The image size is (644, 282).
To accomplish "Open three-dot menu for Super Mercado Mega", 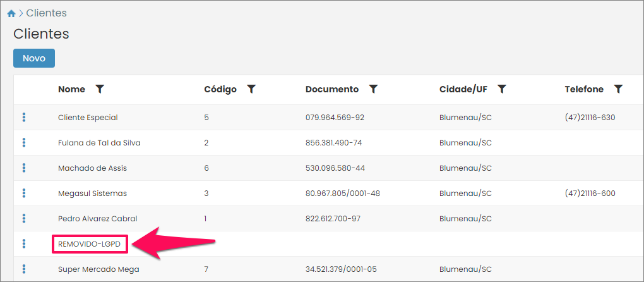I will (24, 269).
